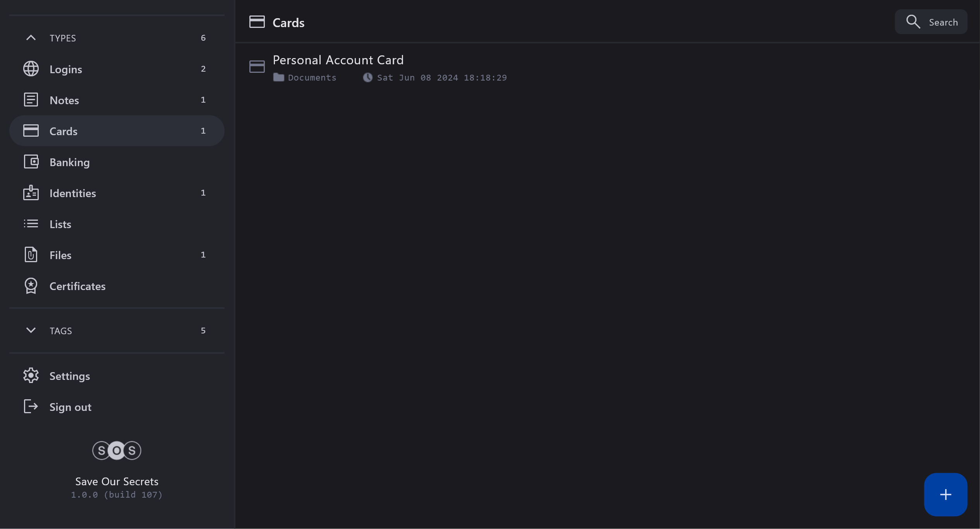Click the Documents folder label
This screenshot has height=529, width=980.
point(312,78)
